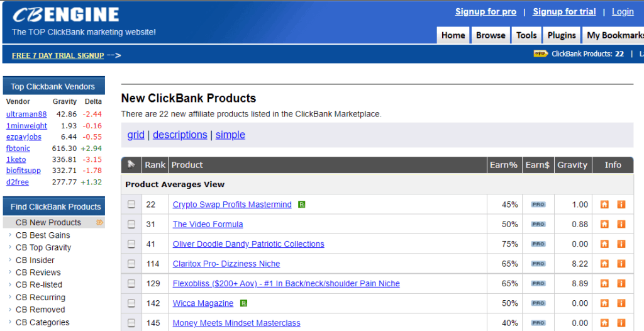Sort table by Gravity column

coord(572,165)
